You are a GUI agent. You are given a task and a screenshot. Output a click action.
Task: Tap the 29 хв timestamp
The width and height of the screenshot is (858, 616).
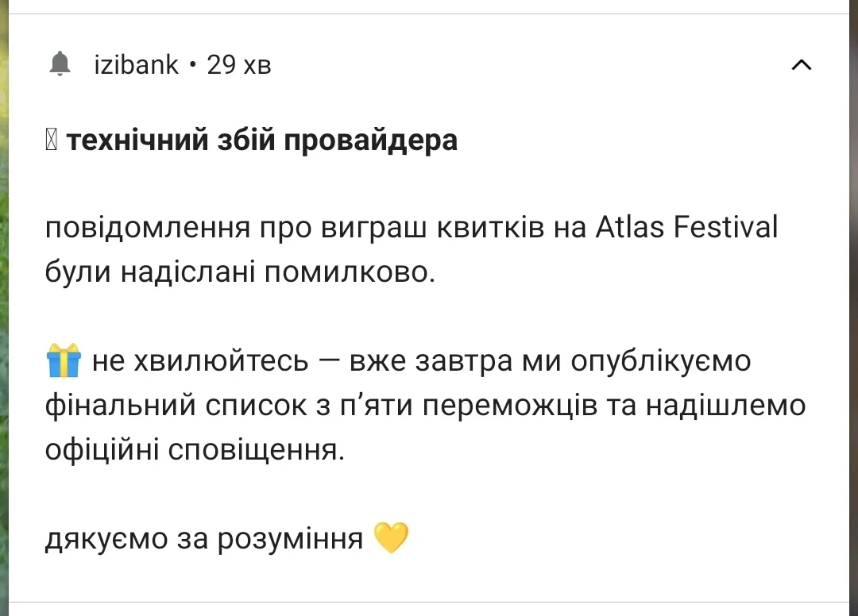pyautogui.click(x=238, y=65)
